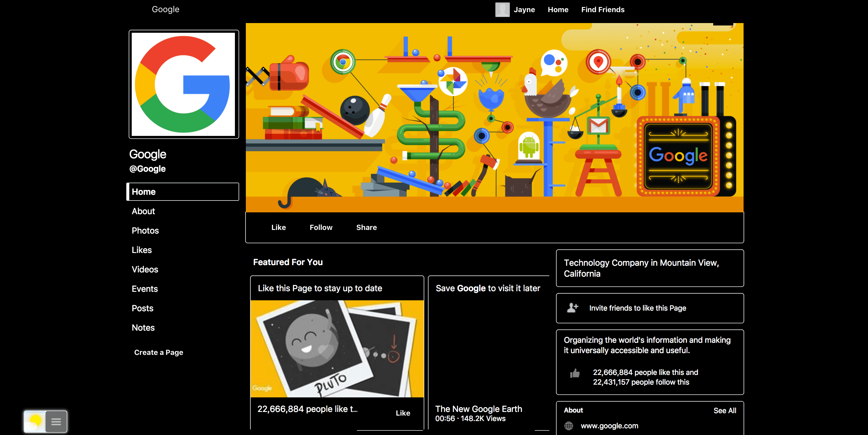Click the thumbs-up icon beside like count
The height and width of the screenshot is (435, 868).
pos(575,373)
